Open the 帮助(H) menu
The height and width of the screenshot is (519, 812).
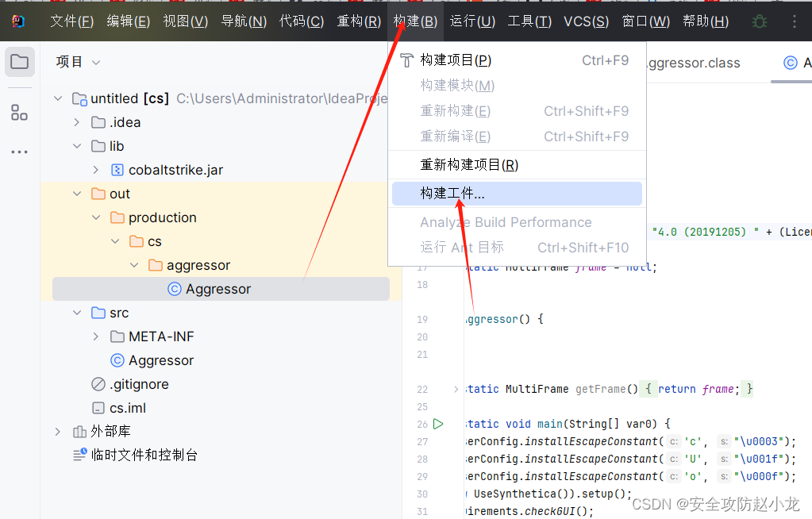(706, 21)
